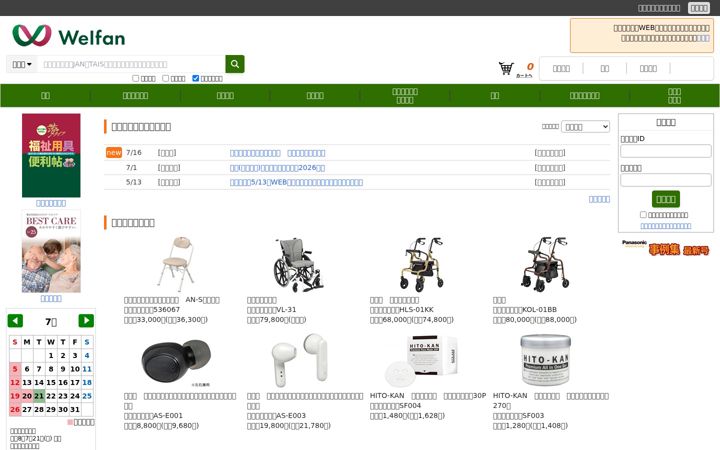Image resolution: width=720 pixels, height=450 pixels.
Task: Select July 25 in the calendar
Action: [x=87, y=396]
